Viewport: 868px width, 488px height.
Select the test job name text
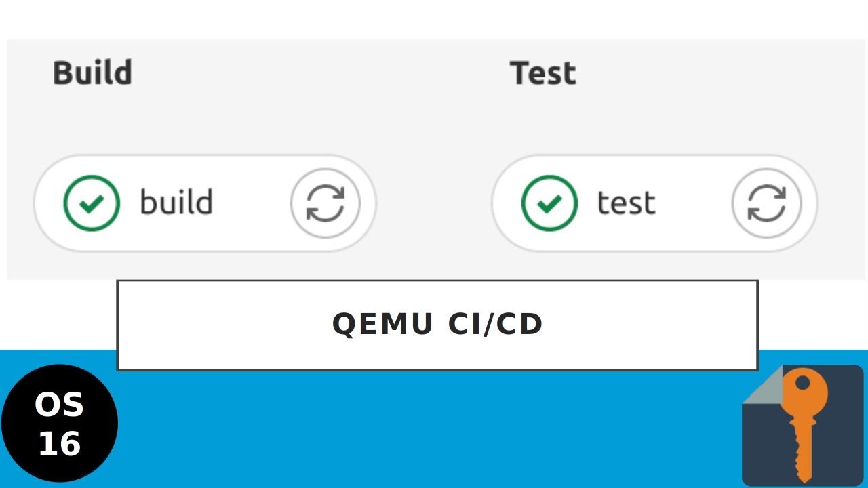tap(626, 203)
